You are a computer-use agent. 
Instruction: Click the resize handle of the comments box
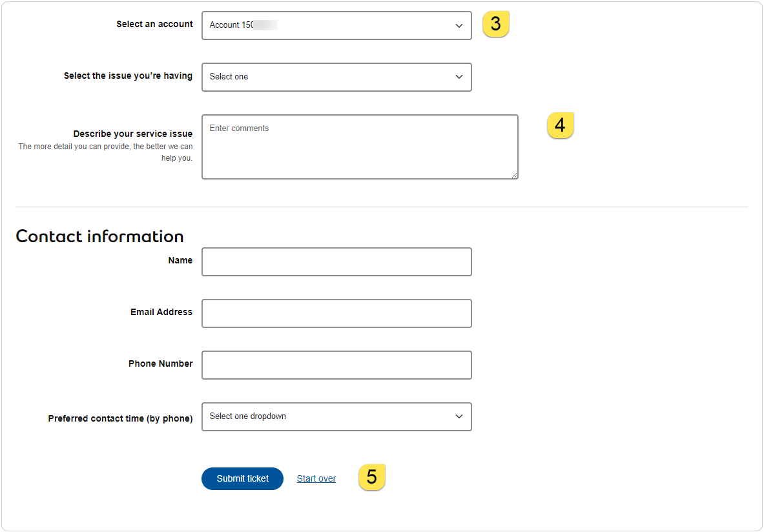click(515, 175)
